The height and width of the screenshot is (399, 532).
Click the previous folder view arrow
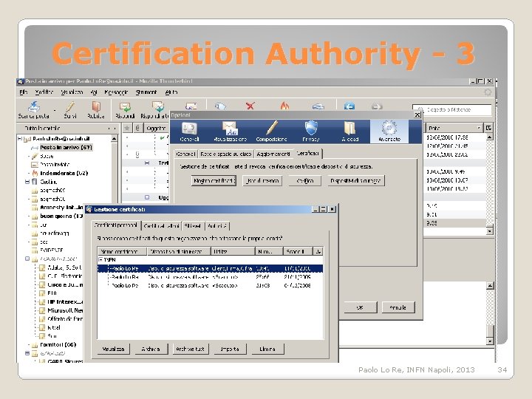(x=109, y=129)
